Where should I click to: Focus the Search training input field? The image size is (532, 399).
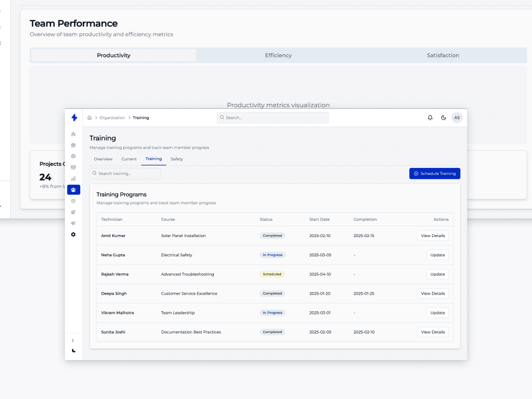click(125, 173)
